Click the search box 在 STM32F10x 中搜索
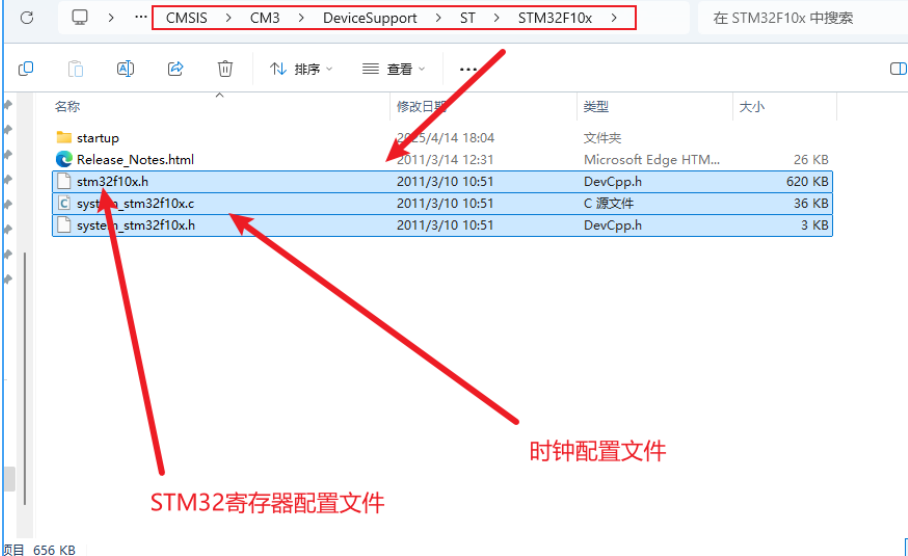Screen dimensions: 908x556 pyautogui.click(x=803, y=18)
